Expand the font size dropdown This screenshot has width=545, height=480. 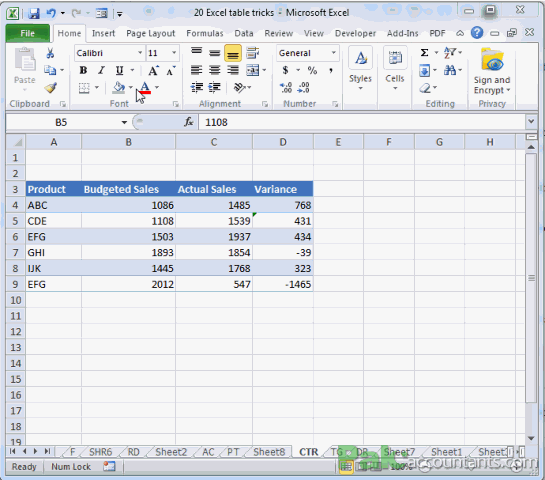174,53
